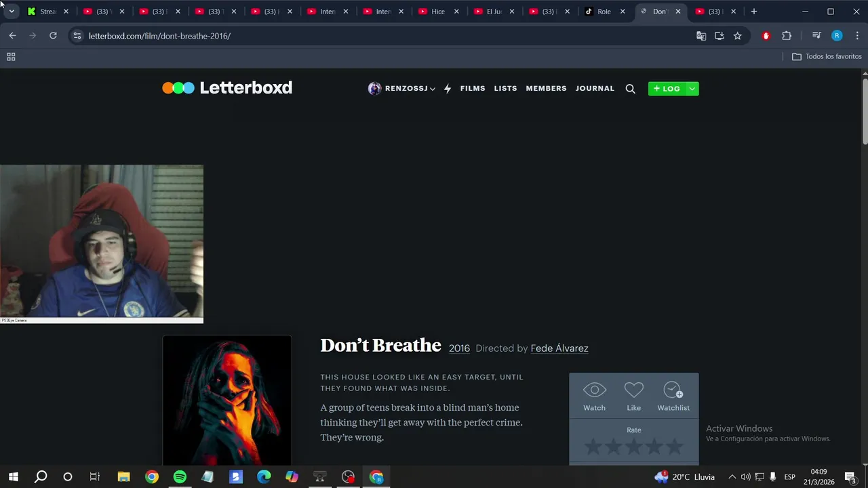Click the Letterboxd logo

coord(227,87)
